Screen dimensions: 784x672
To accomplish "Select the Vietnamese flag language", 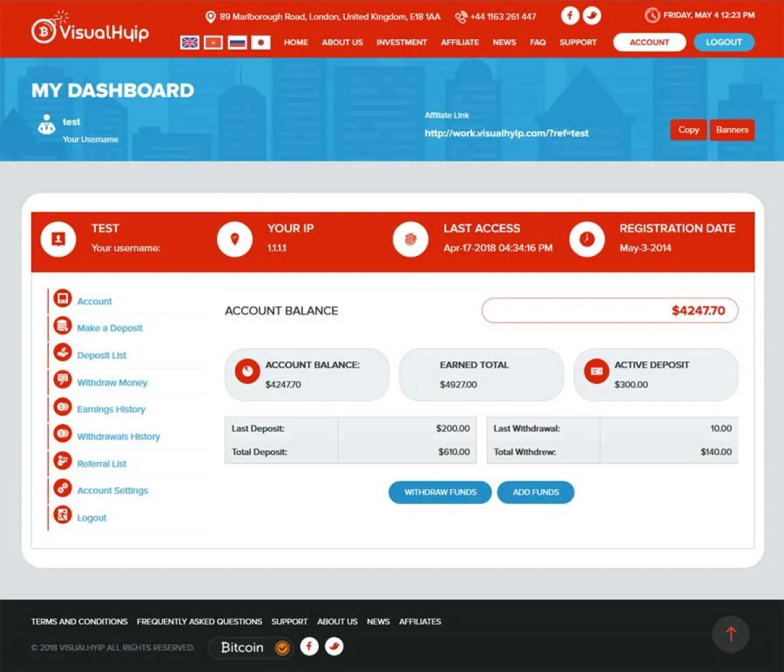I will [214, 42].
